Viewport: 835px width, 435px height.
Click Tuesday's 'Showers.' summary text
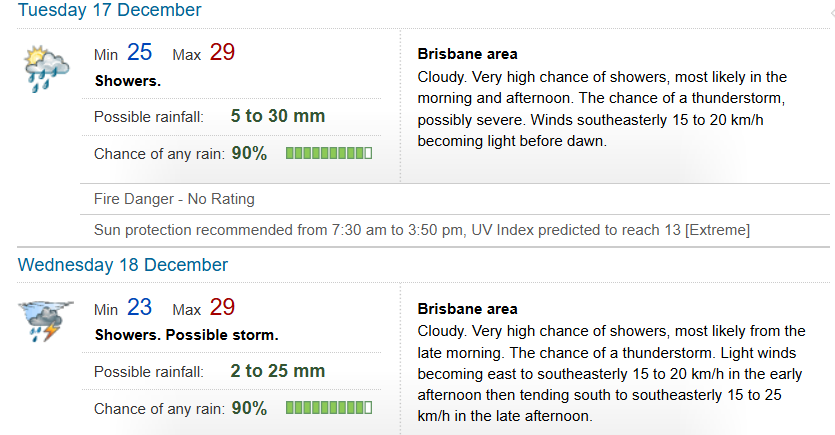click(x=128, y=81)
